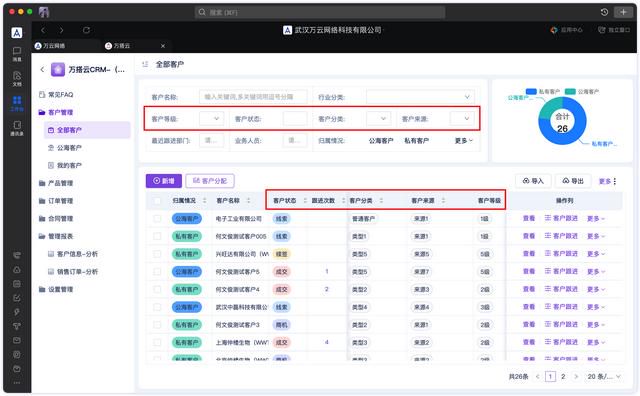The width and height of the screenshot is (640, 396).
Task: Switch to the 万云网络 tab
Action: click(x=50, y=46)
